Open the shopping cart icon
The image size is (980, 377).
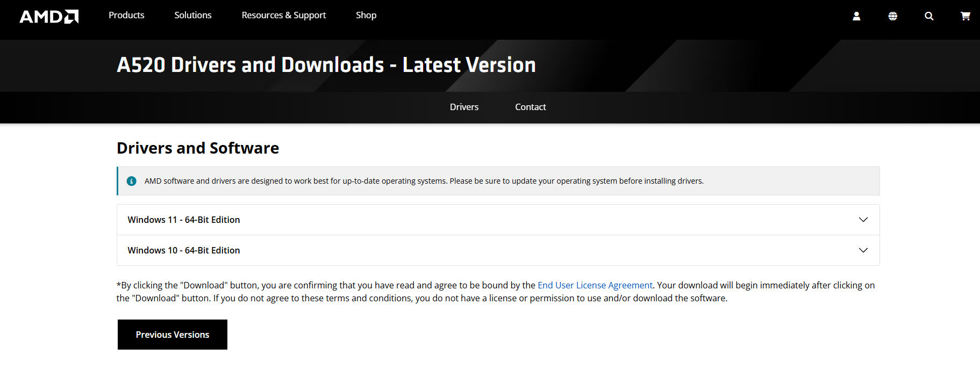pyautogui.click(x=965, y=16)
